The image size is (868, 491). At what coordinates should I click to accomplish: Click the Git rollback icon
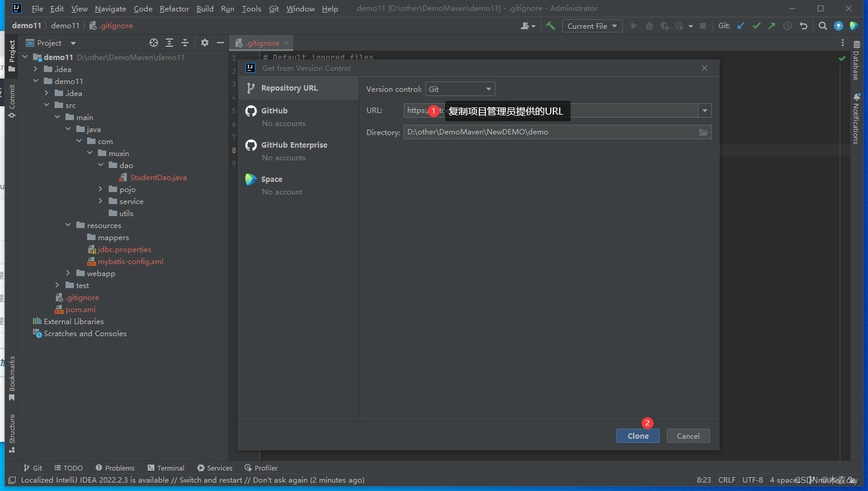click(803, 26)
